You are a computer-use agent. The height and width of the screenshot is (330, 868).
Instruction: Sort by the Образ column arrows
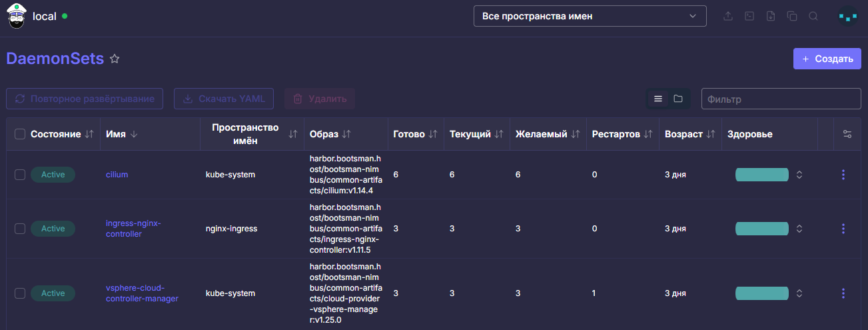point(346,134)
